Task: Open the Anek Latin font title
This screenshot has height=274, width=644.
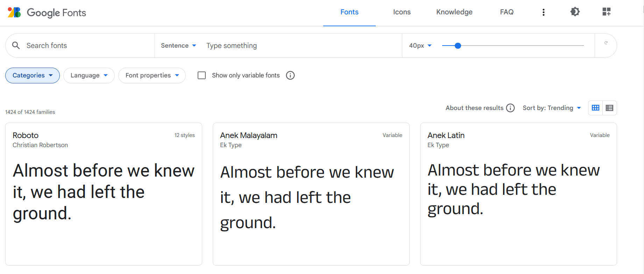Action: pyautogui.click(x=446, y=135)
